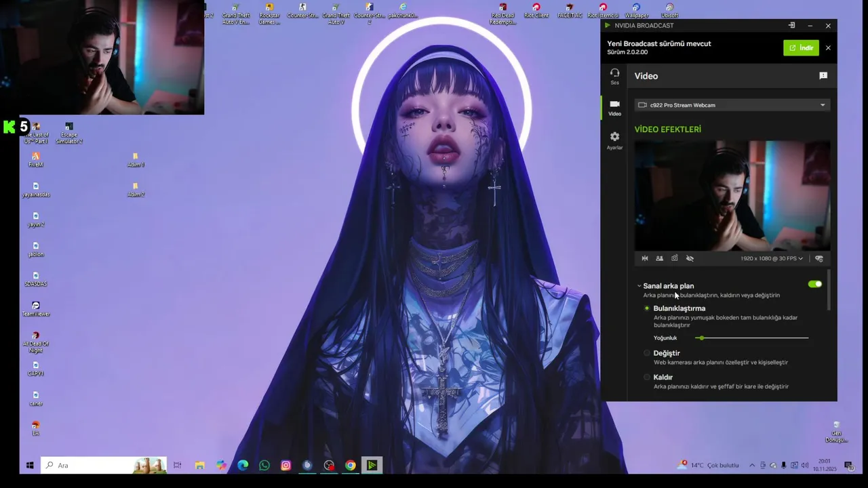Select the Grand Theft Auto V shortcut

(336, 14)
